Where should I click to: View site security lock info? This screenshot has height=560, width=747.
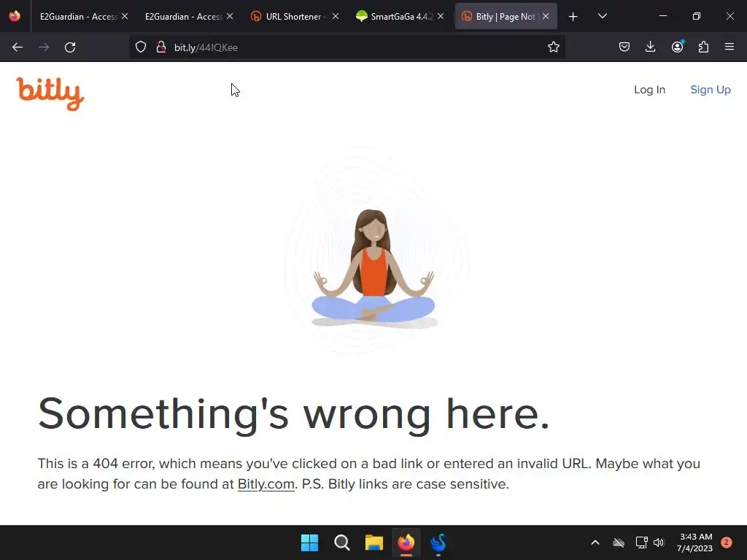161,47
